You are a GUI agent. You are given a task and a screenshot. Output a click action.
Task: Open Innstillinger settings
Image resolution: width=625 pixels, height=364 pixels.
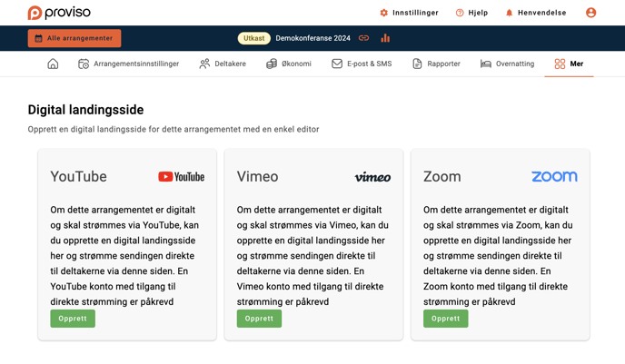tap(409, 13)
